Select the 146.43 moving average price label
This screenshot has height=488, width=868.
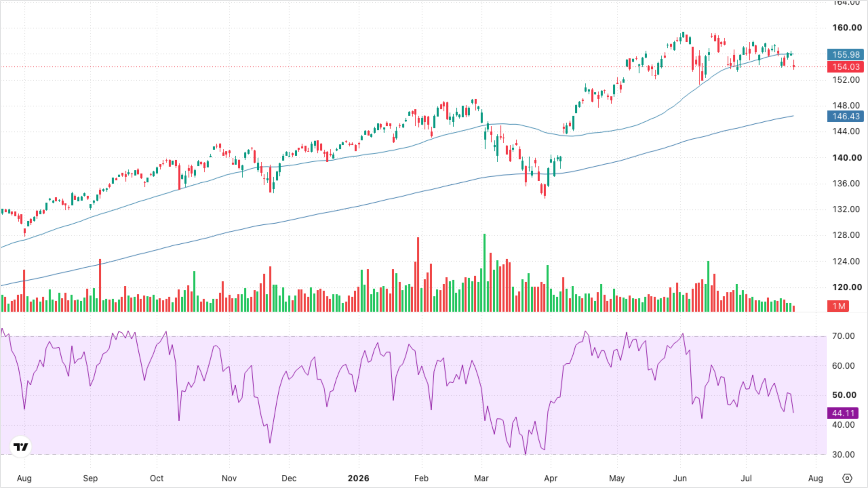pos(846,116)
